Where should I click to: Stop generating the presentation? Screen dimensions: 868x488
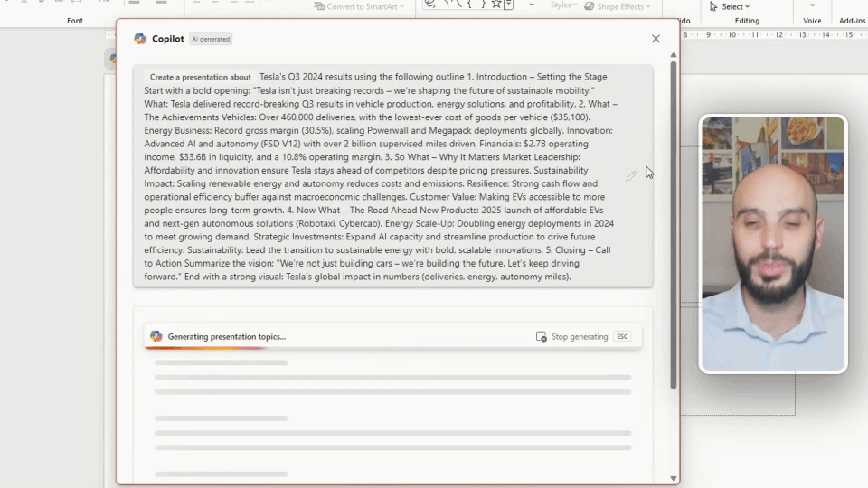[x=571, y=336]
